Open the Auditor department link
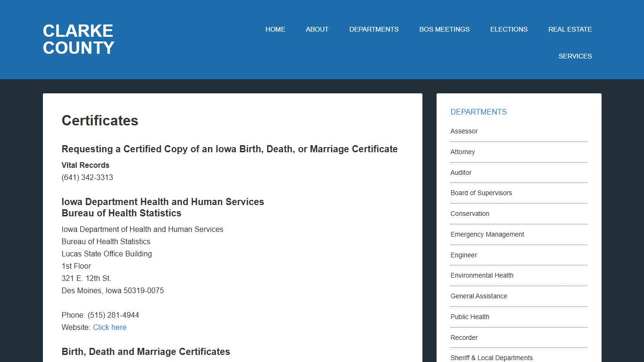This screenshot has width=644, height=362. click(x=461, y=173)
